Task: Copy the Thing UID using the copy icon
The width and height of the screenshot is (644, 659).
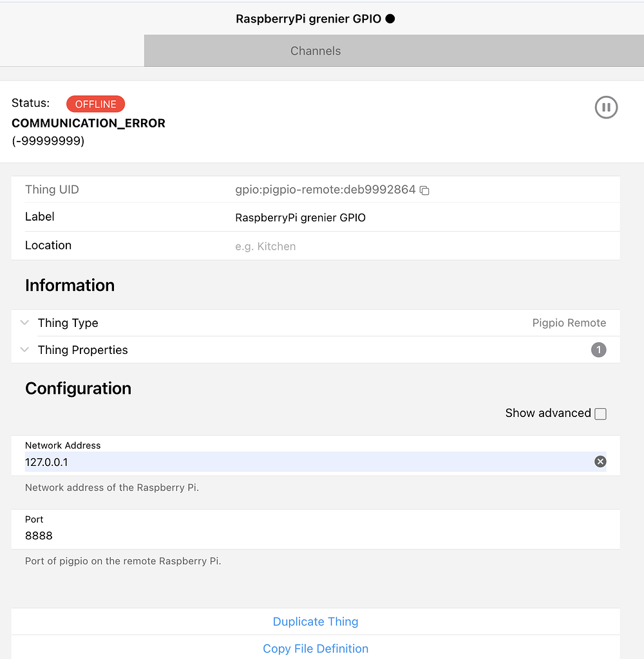Action: [424, 190]
